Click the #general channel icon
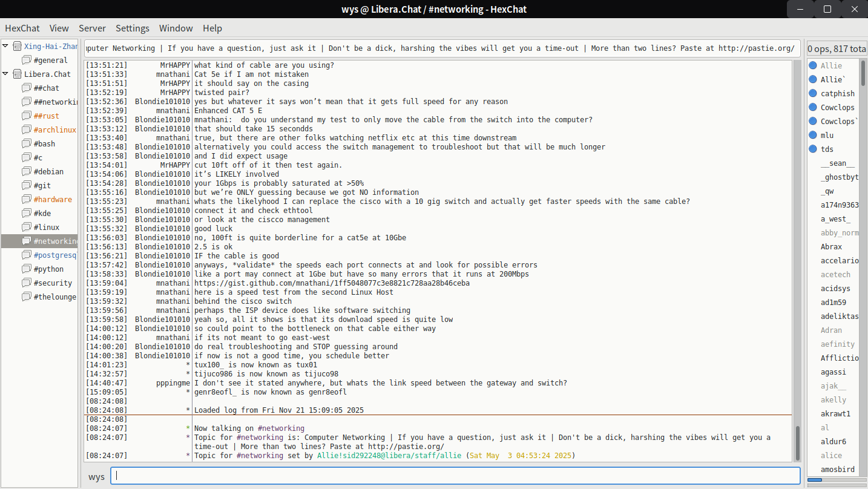Image resolution: width=868 pixels, height=489 pixels. click(x=27, y=60)
